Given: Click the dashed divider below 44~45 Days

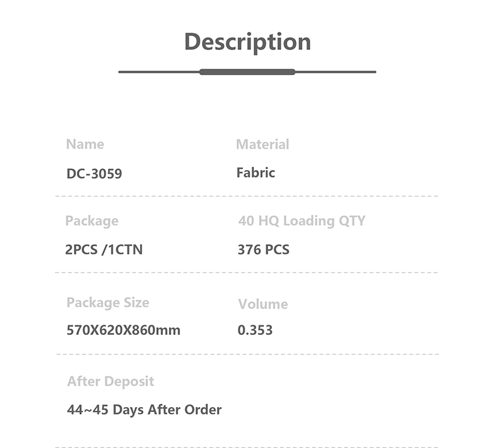Looking at the screenshot, I should pos(247,447).
